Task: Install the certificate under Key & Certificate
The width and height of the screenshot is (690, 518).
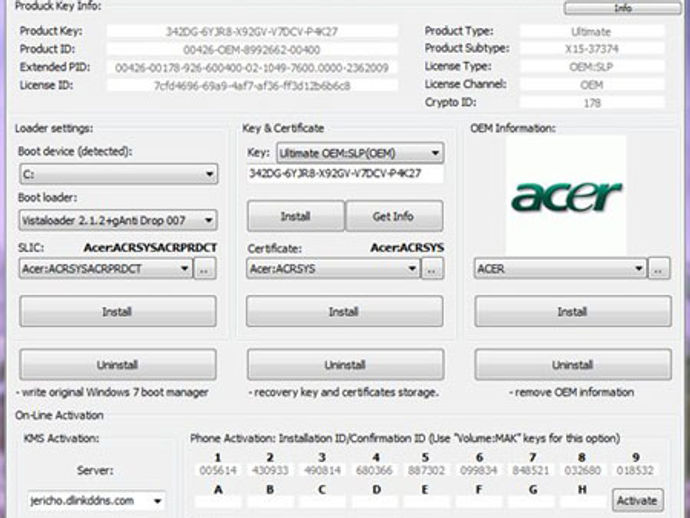Action: pos(345,312)
